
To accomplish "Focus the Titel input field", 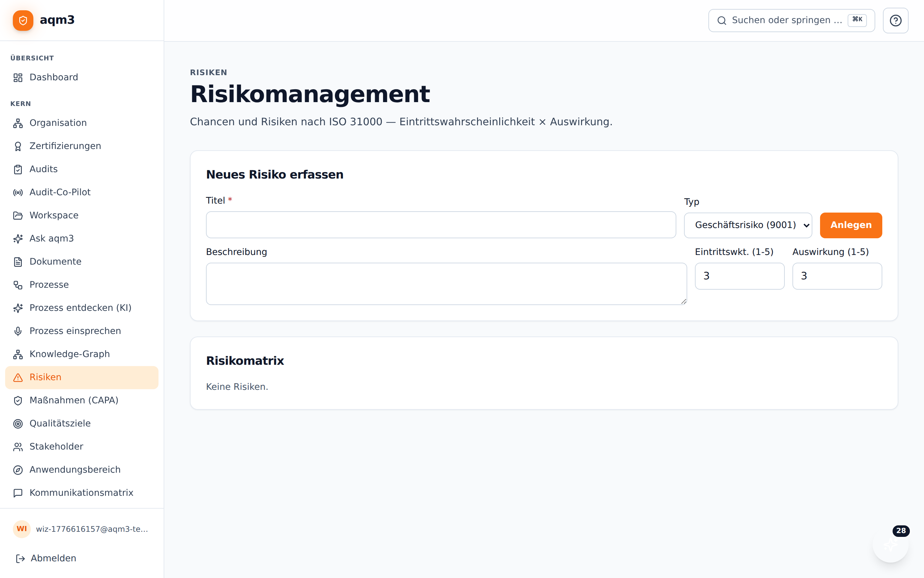I will 441,225.
